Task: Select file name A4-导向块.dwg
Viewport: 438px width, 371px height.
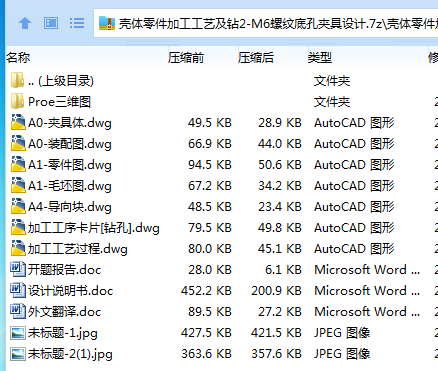Action: [x=70, y=207]
